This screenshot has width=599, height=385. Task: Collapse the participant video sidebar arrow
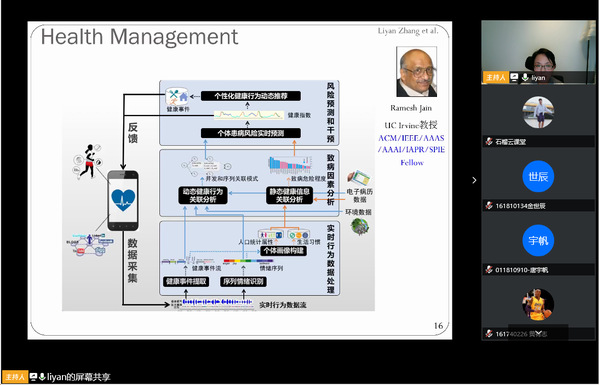pos(474,180)
